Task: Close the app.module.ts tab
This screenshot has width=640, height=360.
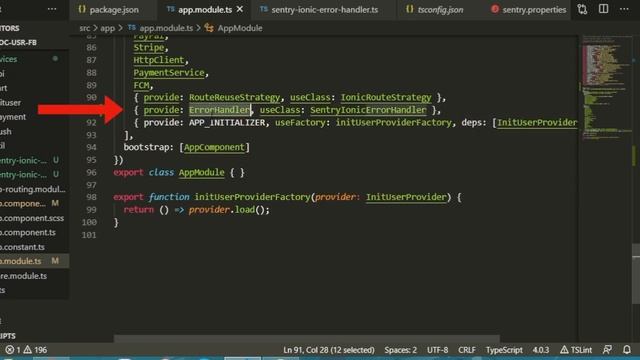Action: pyautogui.click(x=240, y=9)
